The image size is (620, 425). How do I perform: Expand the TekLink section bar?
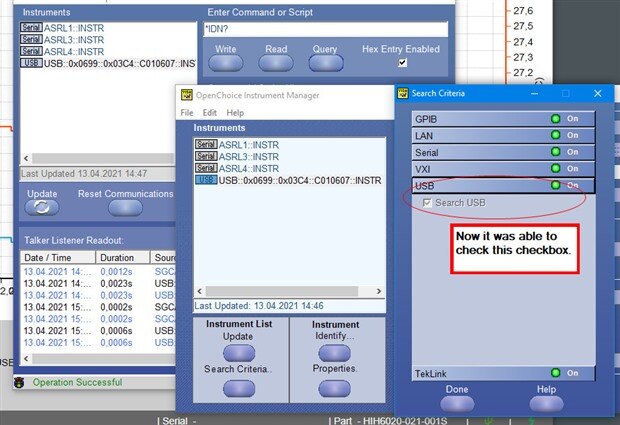click(x=503, y=373)
